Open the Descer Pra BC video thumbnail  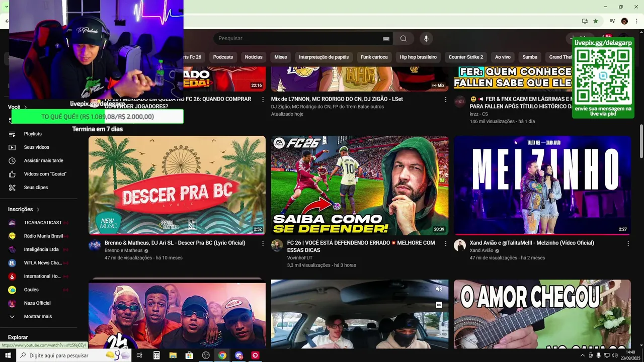pos(177,185)
